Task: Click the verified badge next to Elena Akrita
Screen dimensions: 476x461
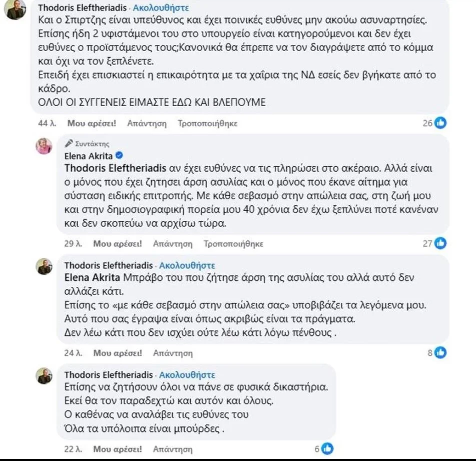Action: [120, 155]
